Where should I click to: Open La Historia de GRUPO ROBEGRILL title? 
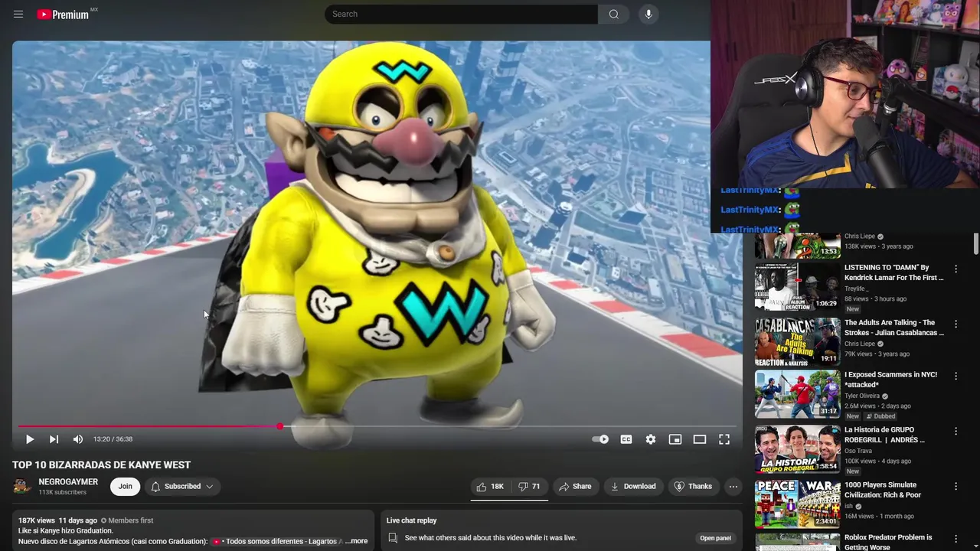885,435
